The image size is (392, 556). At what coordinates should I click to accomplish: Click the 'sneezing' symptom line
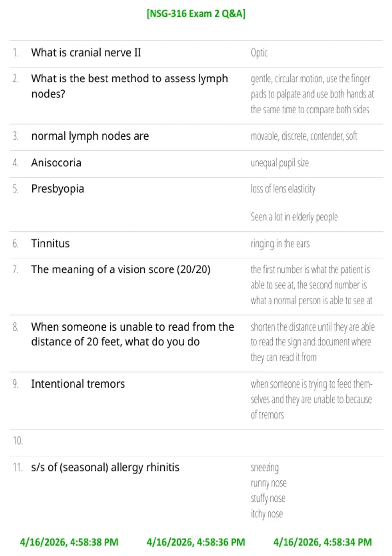[265, 468]
